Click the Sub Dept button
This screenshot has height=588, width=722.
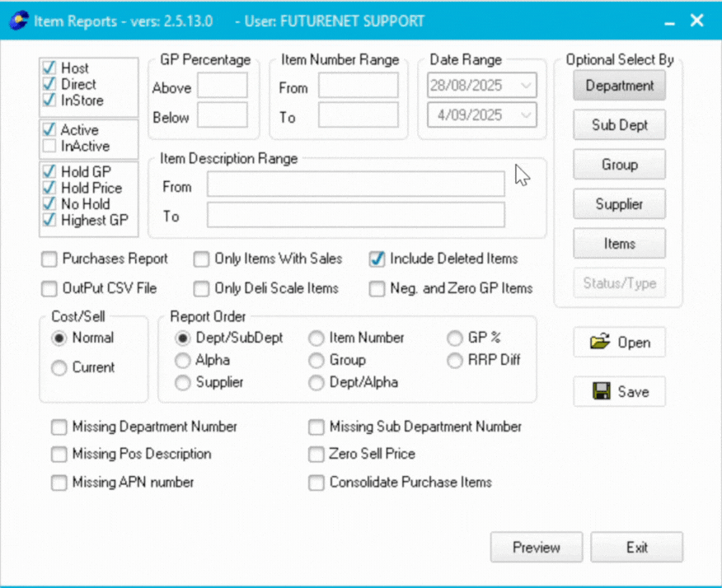pos(619,125)
